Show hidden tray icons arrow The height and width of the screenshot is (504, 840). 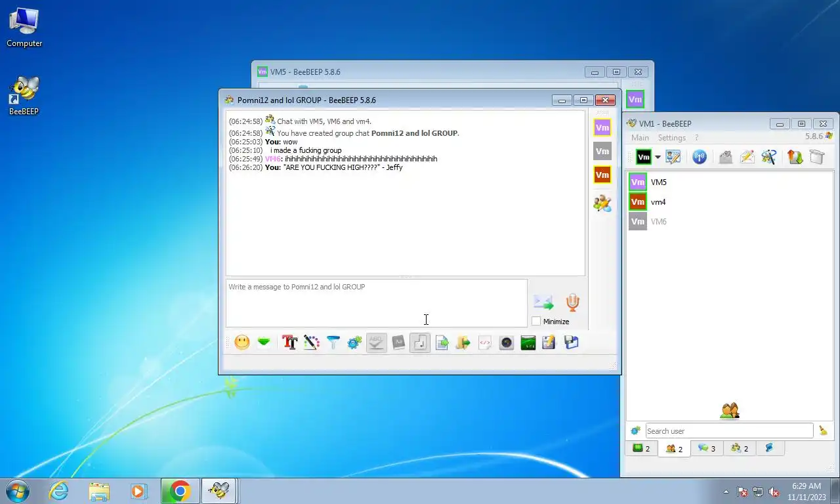pos(726,491)
